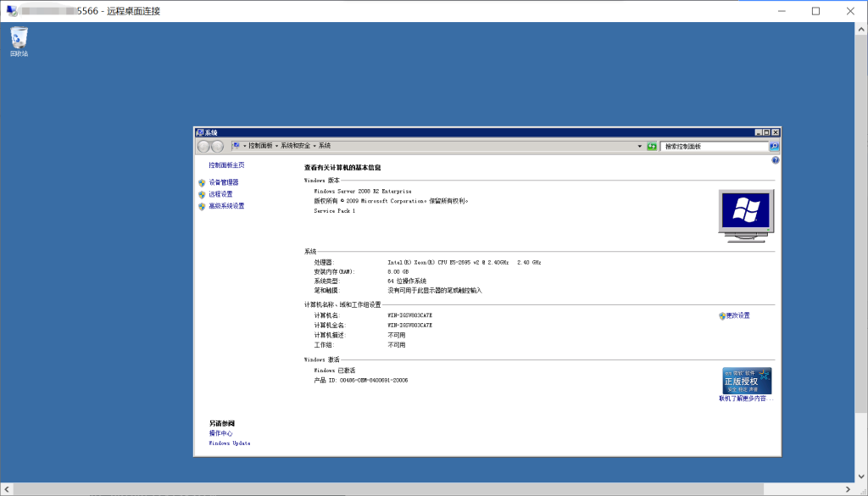Expand dropdown arrow after 控制面板 breadcrumb
The image size is (868, 496).
pyautogui.click(x=277, y=146)
